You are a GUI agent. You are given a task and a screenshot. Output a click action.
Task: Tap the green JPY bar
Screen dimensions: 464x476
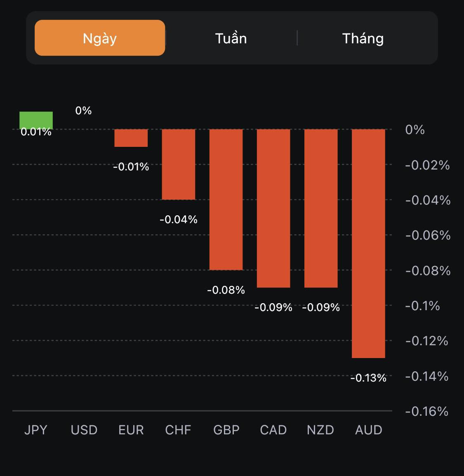point(36,119)
